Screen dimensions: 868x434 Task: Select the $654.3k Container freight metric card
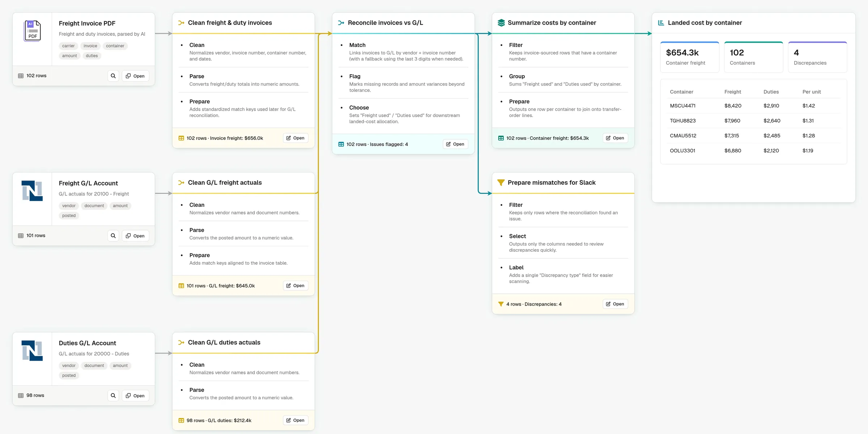coord(689,57)
